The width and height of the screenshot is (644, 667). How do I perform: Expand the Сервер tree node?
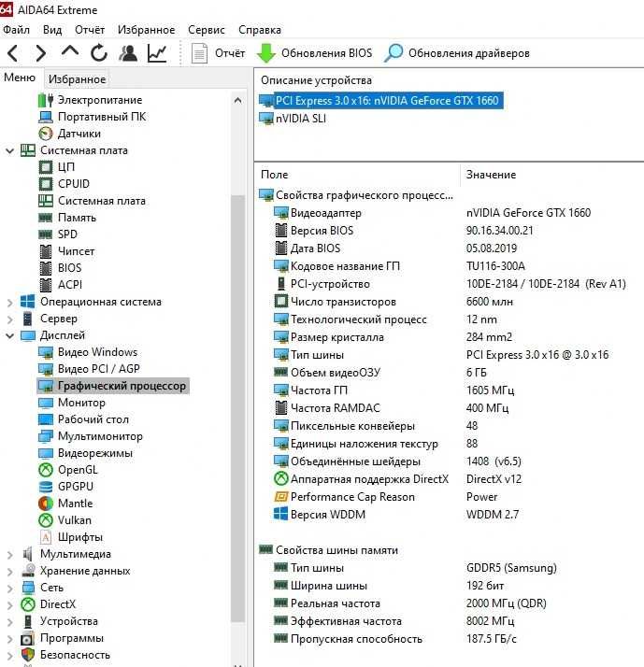click(x=9, y=319)
